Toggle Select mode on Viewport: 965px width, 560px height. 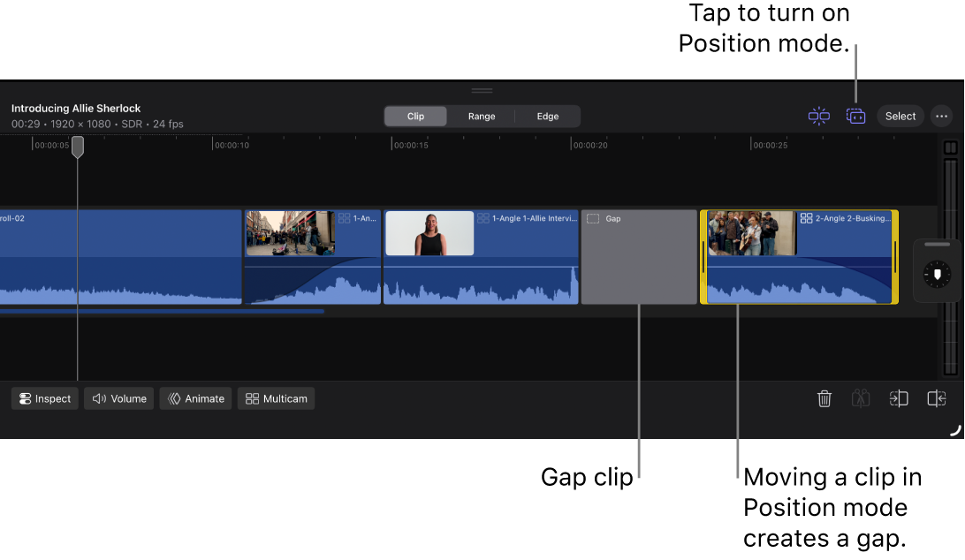(900, 116)
